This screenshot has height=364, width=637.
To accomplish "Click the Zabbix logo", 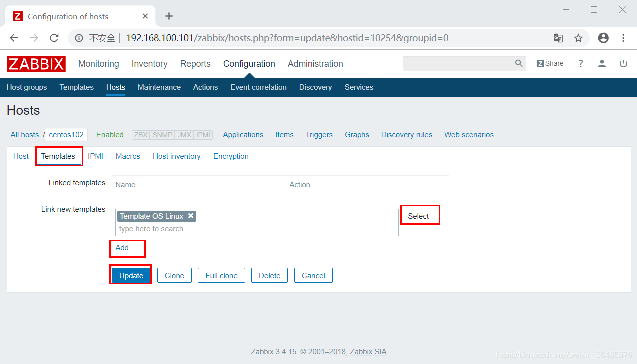I will click(x=36, y=64).
